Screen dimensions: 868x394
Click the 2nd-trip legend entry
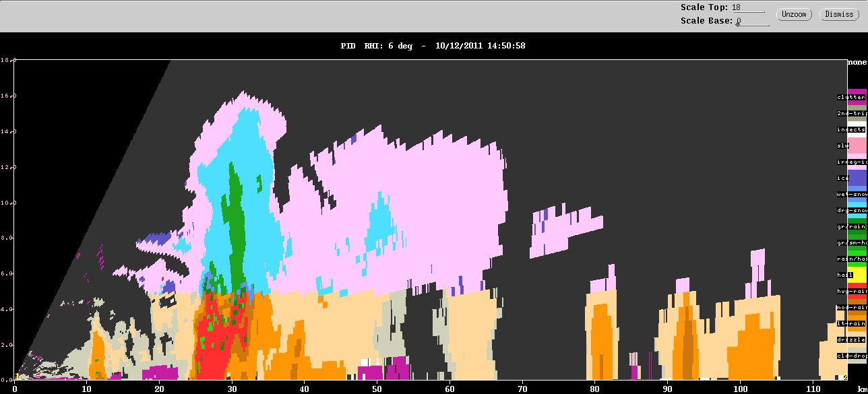pos(850,113)
